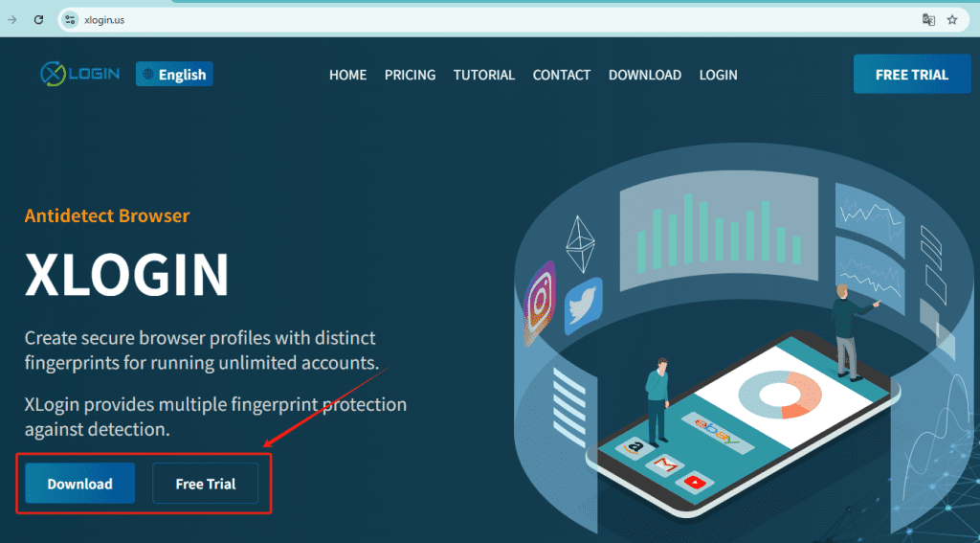Open DOWNLOAD in the top navigation
This screenshot has width=980, height=543.
645,75
